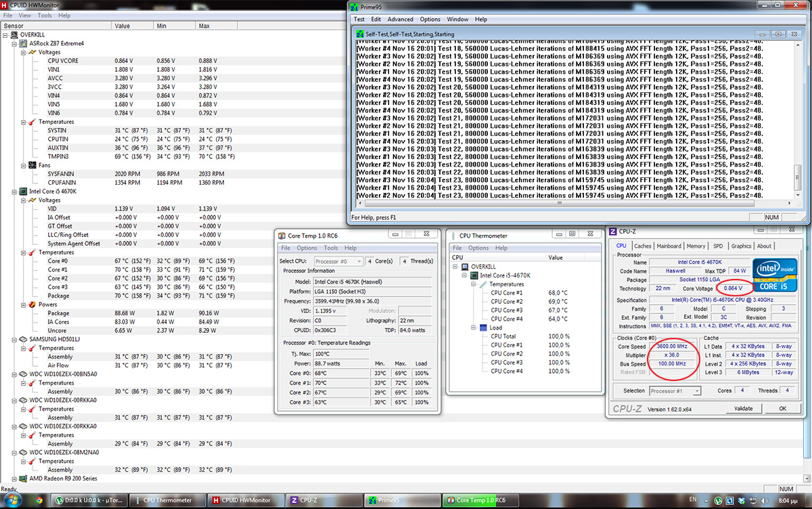Open the Windows Start menu
812x509 pixels.
coord(13,500)
